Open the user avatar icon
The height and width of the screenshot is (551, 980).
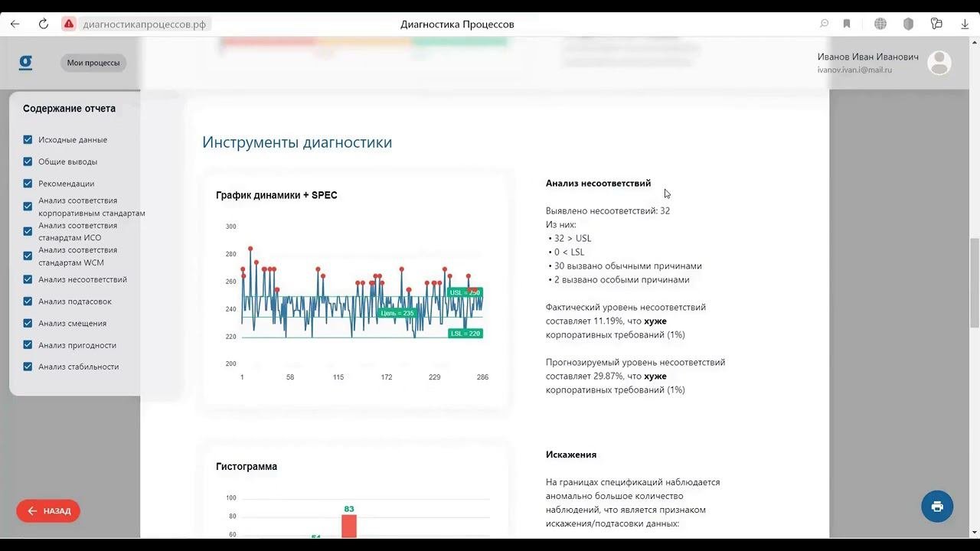point(939,63)
